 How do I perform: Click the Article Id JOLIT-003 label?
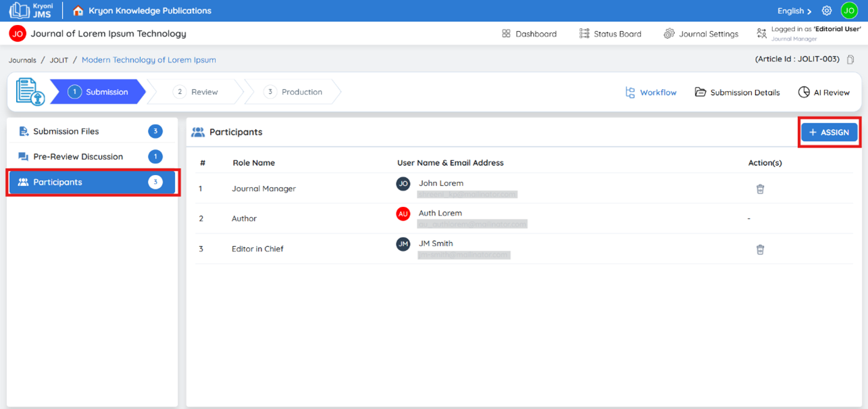pos(797,59)
